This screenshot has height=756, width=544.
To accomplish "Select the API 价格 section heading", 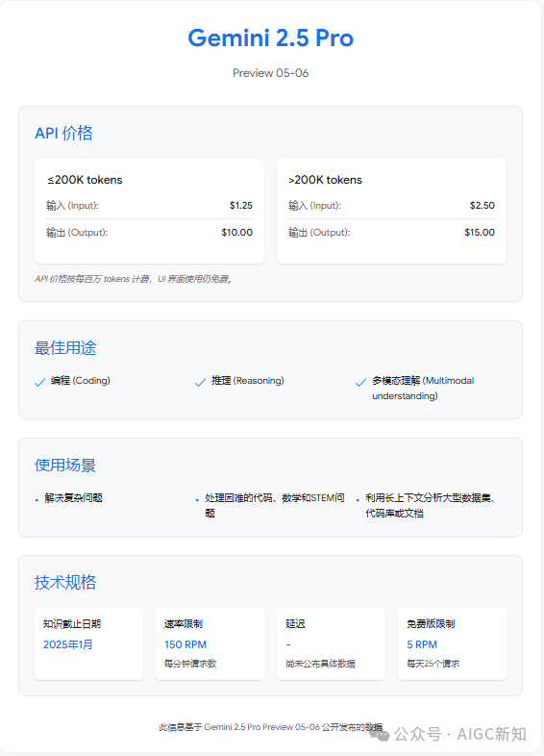I will (x=63, y=133).
